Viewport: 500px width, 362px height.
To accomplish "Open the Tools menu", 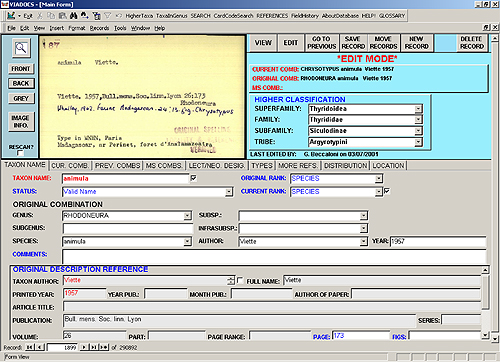I will click(120, 28).
